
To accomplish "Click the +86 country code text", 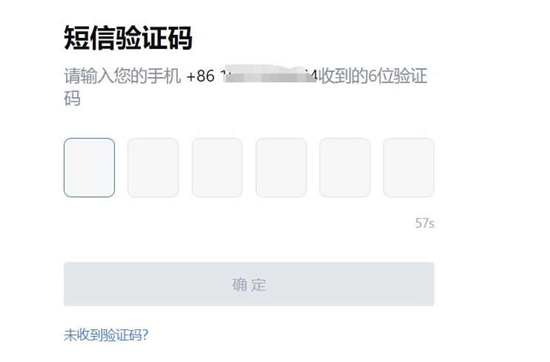I will pos(201,76).
